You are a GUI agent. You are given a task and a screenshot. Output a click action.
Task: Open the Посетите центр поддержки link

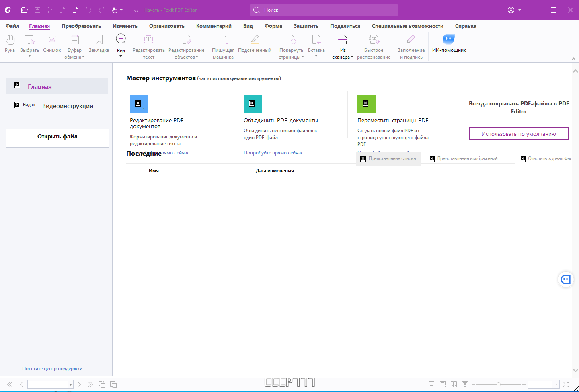[x=52, y=369]
